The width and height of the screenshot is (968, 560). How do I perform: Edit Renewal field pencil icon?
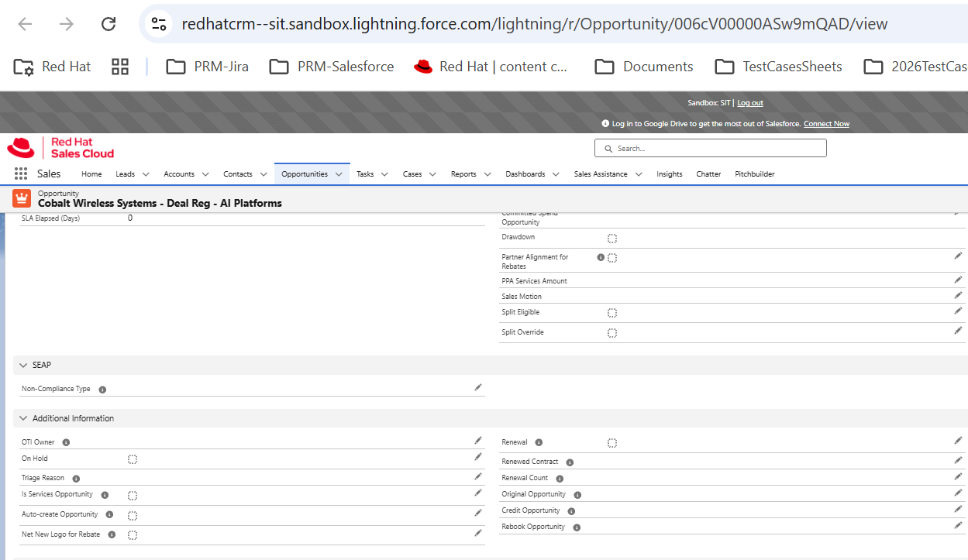click(958, 441)
